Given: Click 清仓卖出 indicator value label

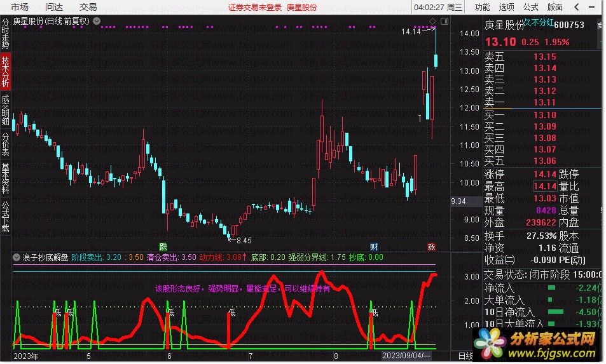Looking at the screenshot, I should point(171,257).
